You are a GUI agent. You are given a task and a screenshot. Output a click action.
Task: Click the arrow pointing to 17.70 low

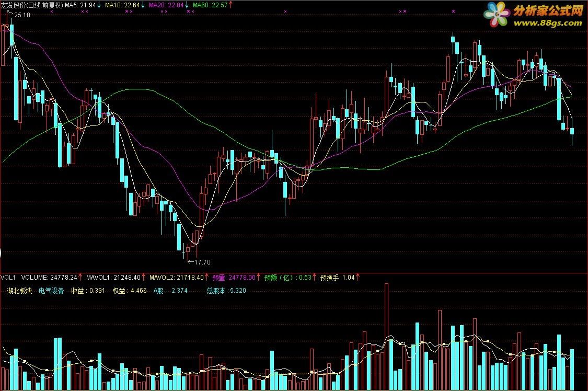[x=190, y=262]
